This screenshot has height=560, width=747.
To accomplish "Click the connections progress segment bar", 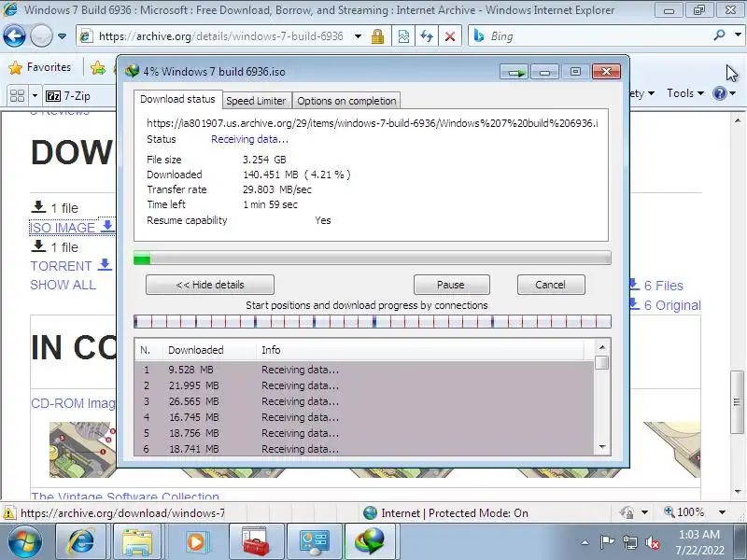I will pos(372,322).
